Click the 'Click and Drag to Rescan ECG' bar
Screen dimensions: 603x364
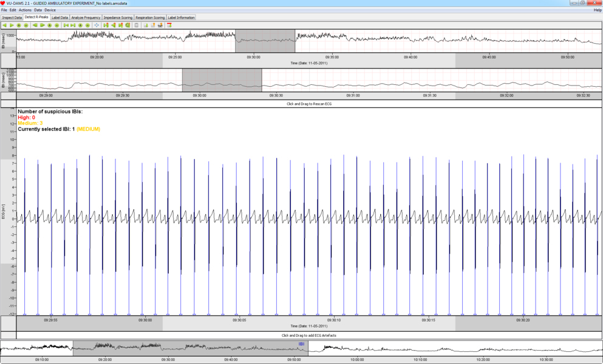pyautogui.click(x=309, y=104)
